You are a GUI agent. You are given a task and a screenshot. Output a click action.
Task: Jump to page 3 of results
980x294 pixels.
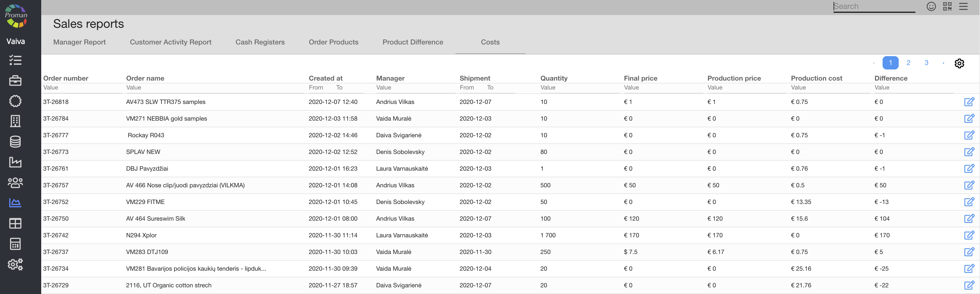(x=926, y=63)
